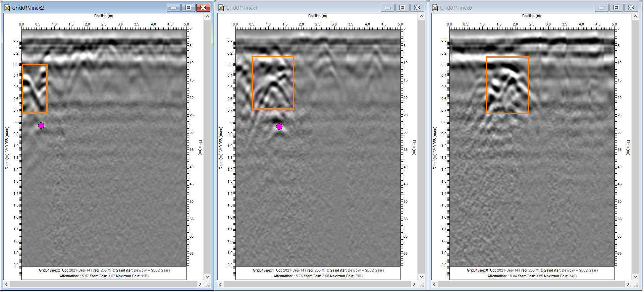This screenshot has width=644, height=292.
Task: Close the Grid01\linex0 window
Action: click(x=631, y=8)
